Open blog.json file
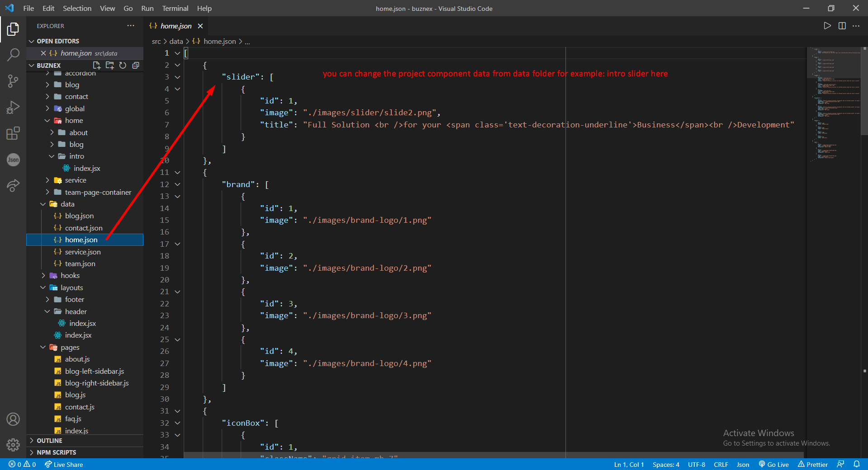The height and width of the screenshot is (470, 868). click(x=85, y=216)
